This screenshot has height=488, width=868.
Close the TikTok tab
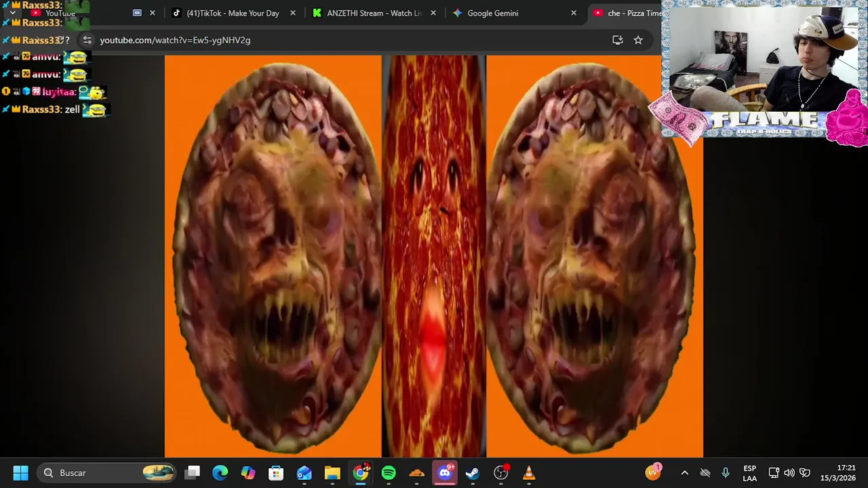tap(292, 13)
